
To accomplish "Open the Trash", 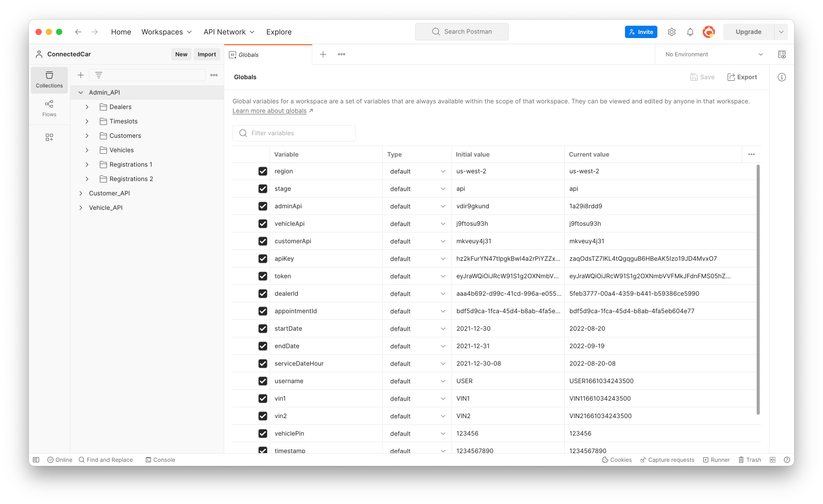I will 750,460.
